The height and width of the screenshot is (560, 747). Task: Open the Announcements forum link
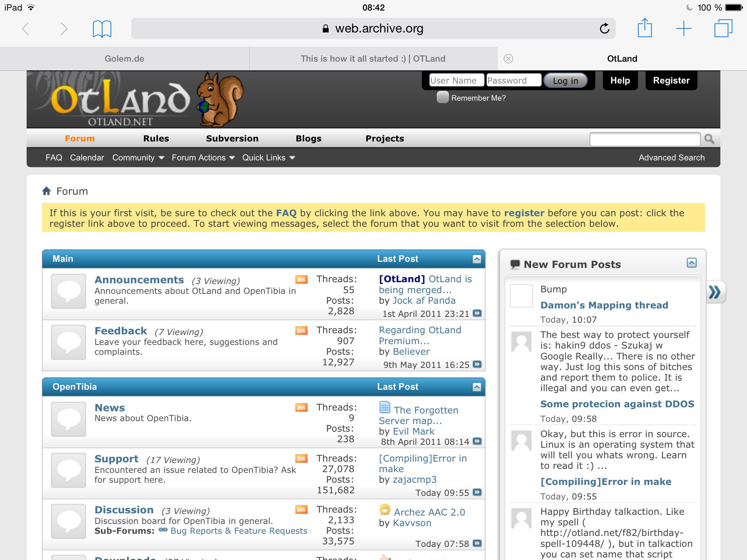(139, 280)
